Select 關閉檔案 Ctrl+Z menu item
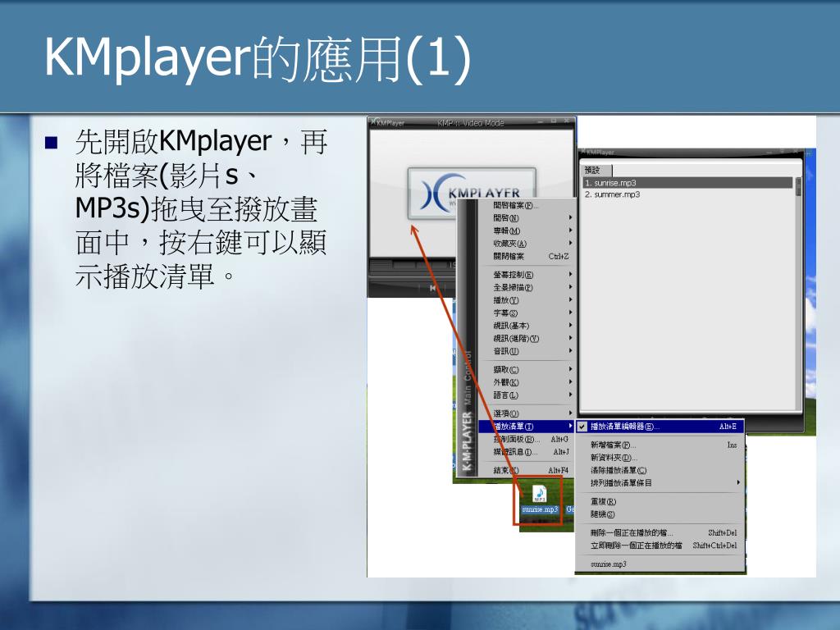 coord(526,257)
